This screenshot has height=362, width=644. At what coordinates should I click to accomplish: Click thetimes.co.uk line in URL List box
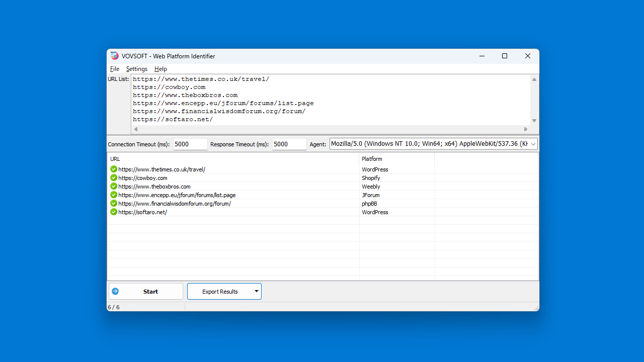click(x=201, y=79)
